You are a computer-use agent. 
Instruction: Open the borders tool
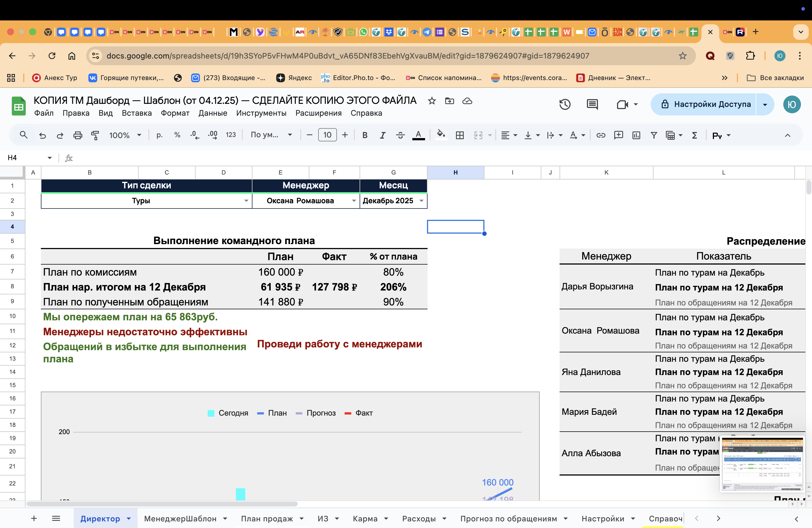(460, 135)
